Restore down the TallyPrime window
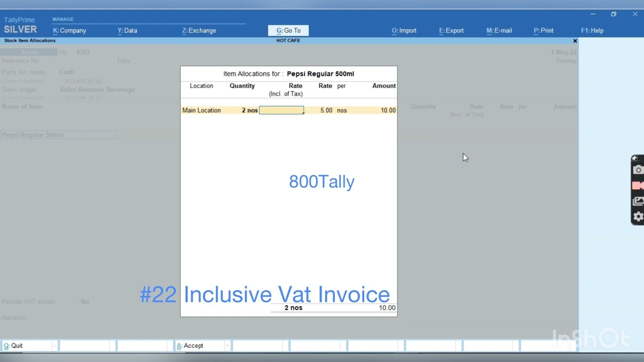This screenshot has width=644, height=362. click(x=614, y=14)
